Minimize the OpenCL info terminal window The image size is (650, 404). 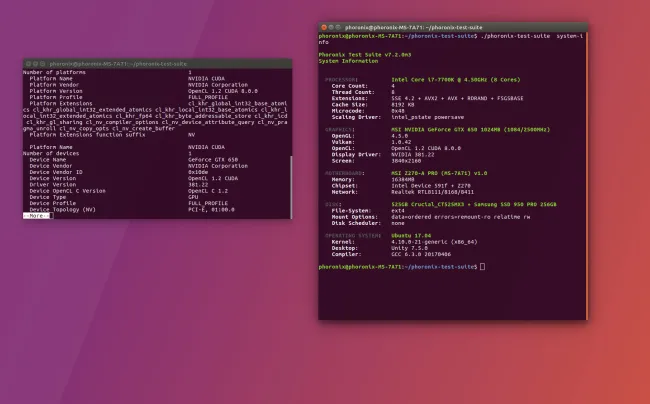[36, 64]
